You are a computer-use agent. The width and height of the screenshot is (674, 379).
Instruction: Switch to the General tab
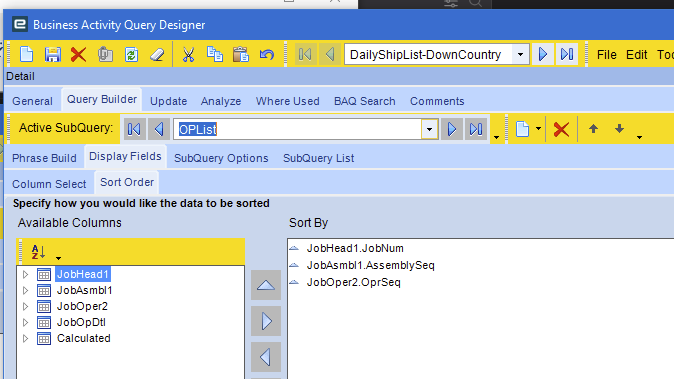coord(32,101)
